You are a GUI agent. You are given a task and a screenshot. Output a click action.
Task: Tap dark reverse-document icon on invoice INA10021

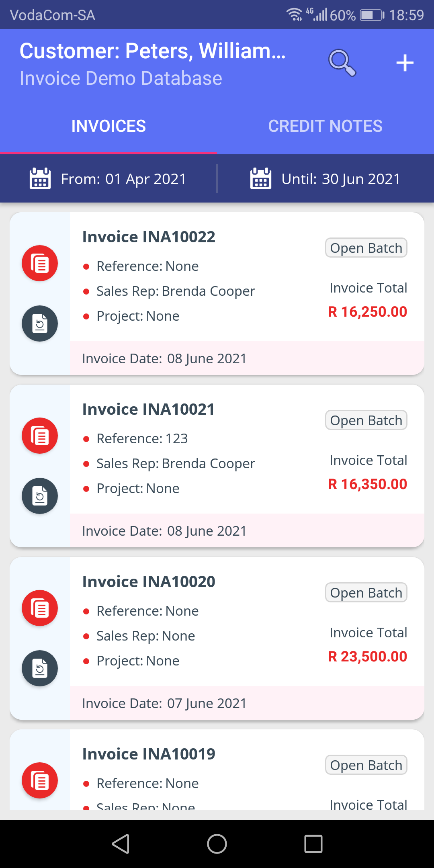[40, 496]
